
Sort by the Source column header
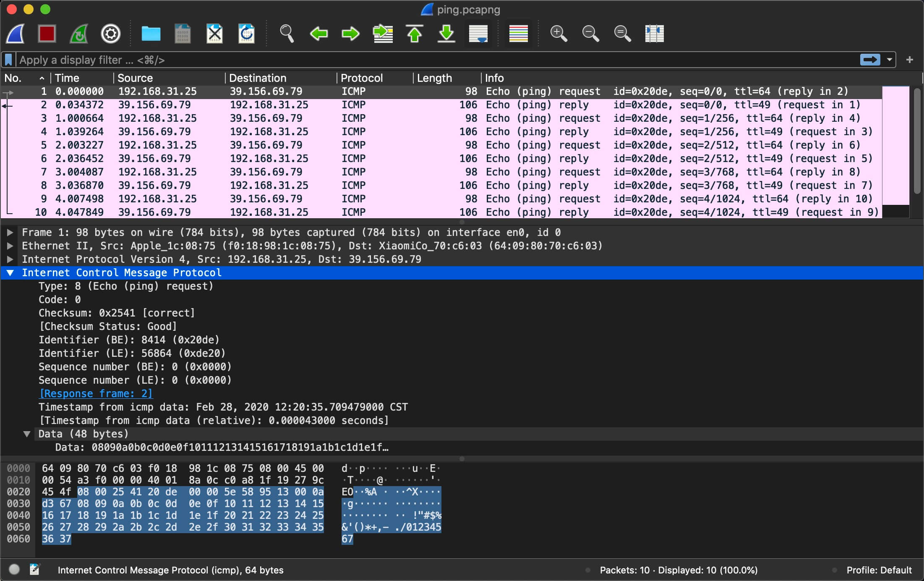[x=135, y=78]
